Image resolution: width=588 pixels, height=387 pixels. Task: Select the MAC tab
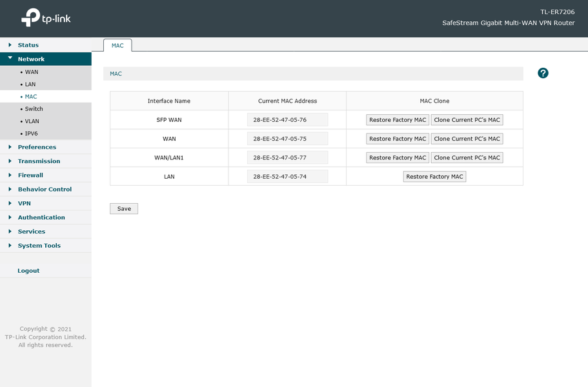coord(117,45)
